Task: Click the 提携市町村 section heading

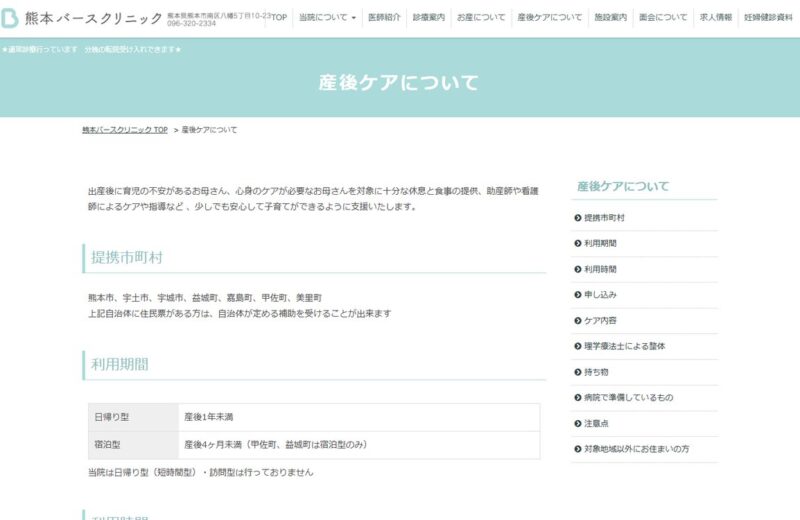Action: [127, 258]
